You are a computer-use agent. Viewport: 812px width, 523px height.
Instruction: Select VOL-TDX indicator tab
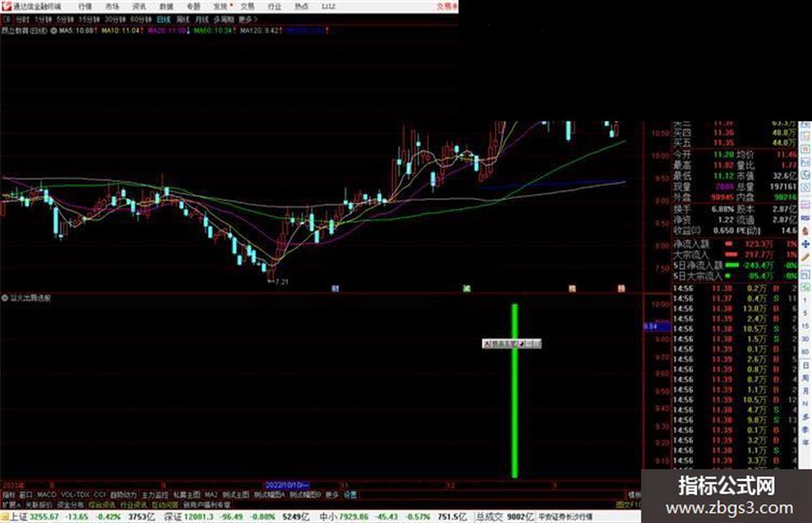coord(75,495)
